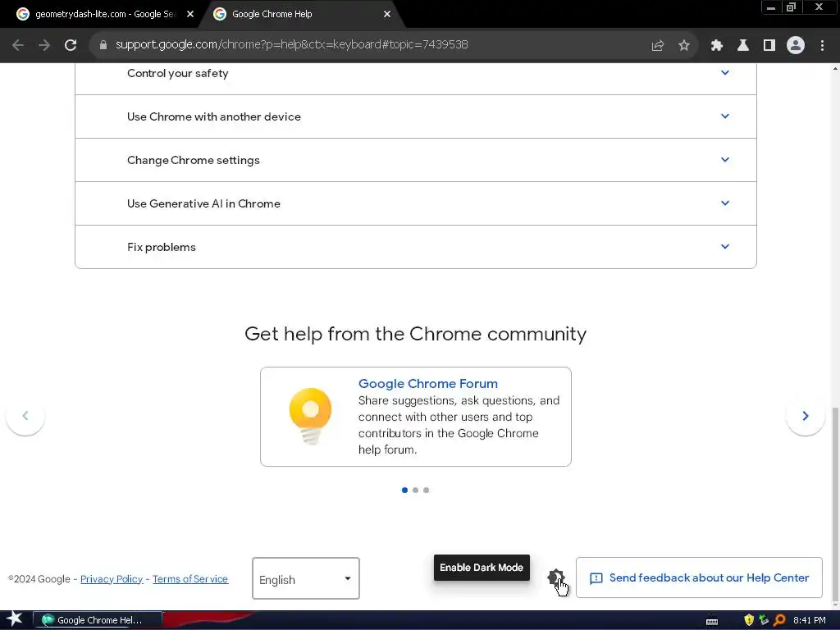
Task: Open the taskbar start star icon
Action: [x=15, y=620]
